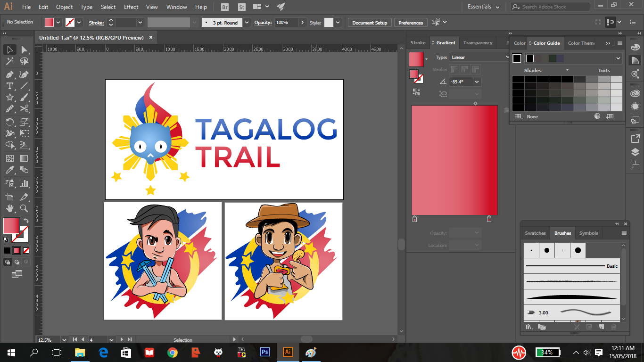Open stroke weight dropdown
This screenshot has width=644, height=362.
click(x=140, y=22)
